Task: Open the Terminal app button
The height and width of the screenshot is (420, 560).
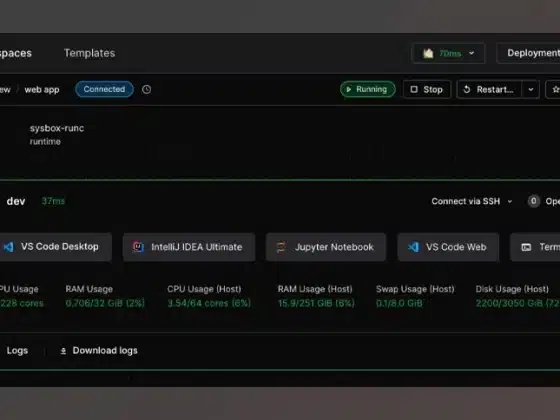Action: [535, 247]
